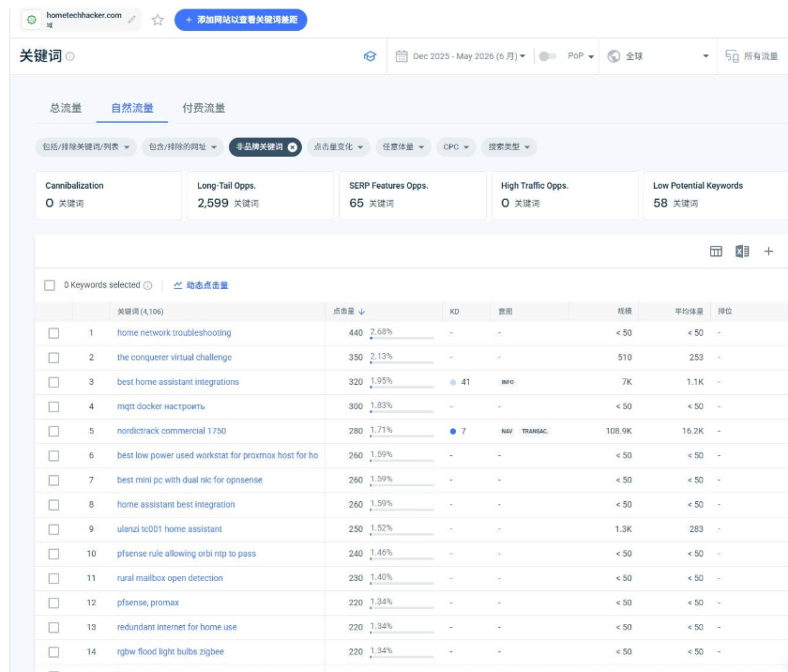The height and width of the screenshot is (672, 788).
Task: Open the Dec 2025 - May 2026 date dropdown
Action: coord(469,56)
